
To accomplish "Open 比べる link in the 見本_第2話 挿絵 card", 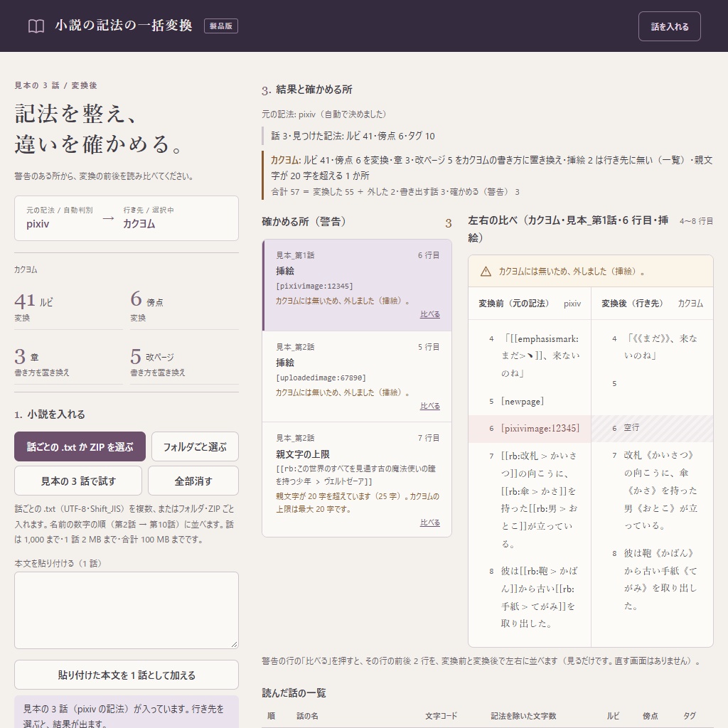I will coord(430,406).
